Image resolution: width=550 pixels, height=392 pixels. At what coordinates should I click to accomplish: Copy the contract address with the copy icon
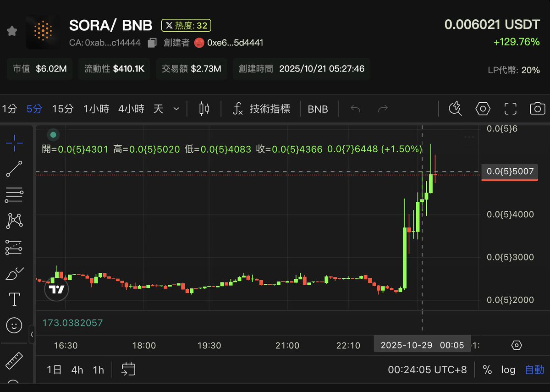coord(152,43)
